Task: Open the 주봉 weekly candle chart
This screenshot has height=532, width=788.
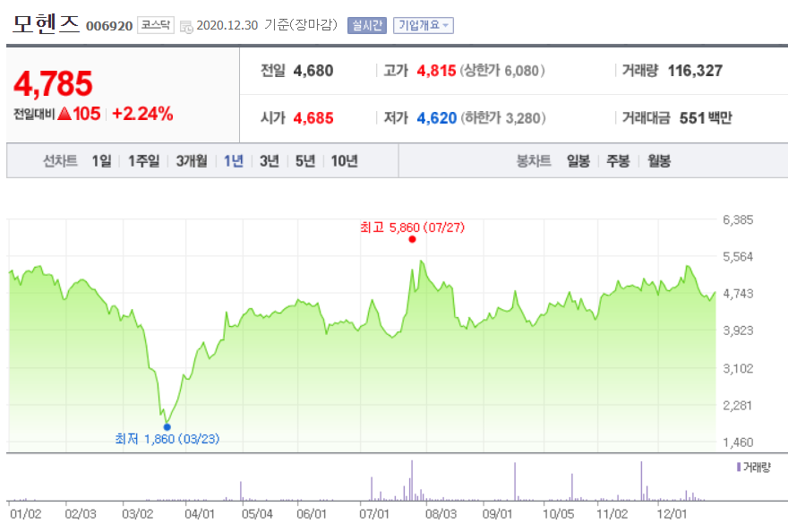Action: coord(618,161)
